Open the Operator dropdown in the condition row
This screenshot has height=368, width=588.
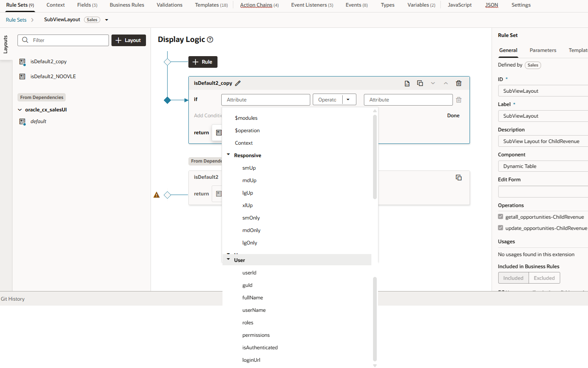tap(348, 99)
